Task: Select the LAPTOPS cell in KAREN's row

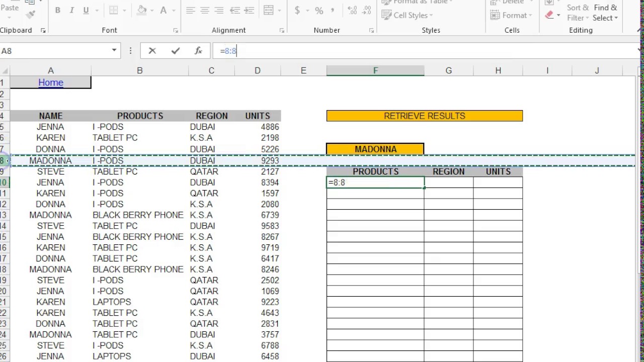Action: (x=140, y=302)
